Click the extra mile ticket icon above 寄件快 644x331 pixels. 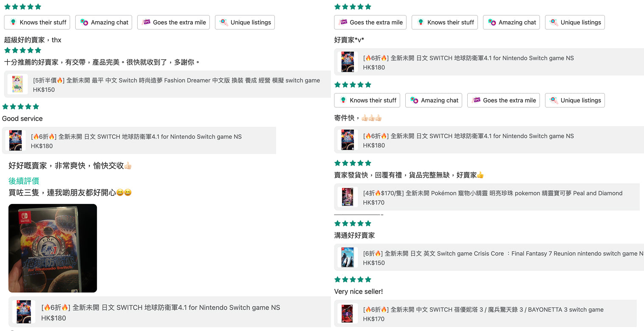click(476, 100)
